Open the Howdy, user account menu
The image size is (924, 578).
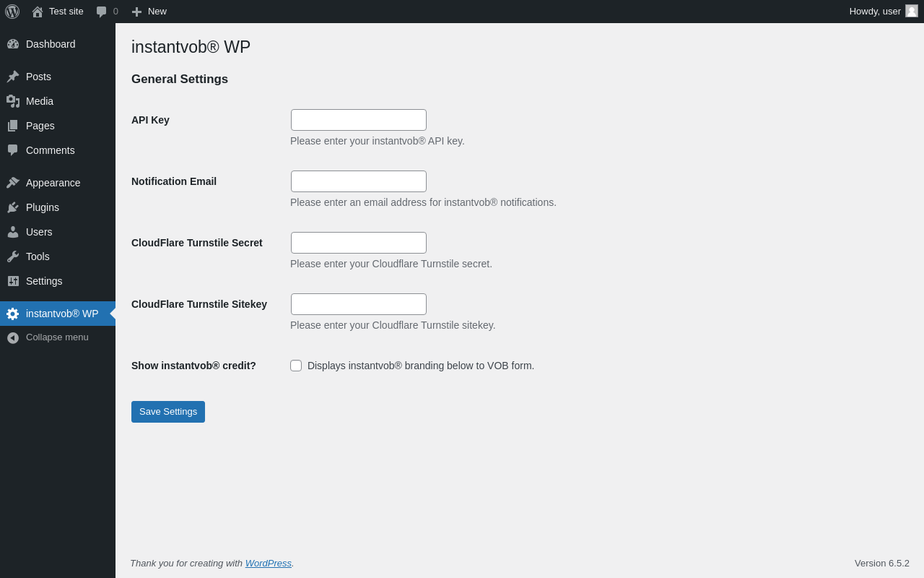884,12
